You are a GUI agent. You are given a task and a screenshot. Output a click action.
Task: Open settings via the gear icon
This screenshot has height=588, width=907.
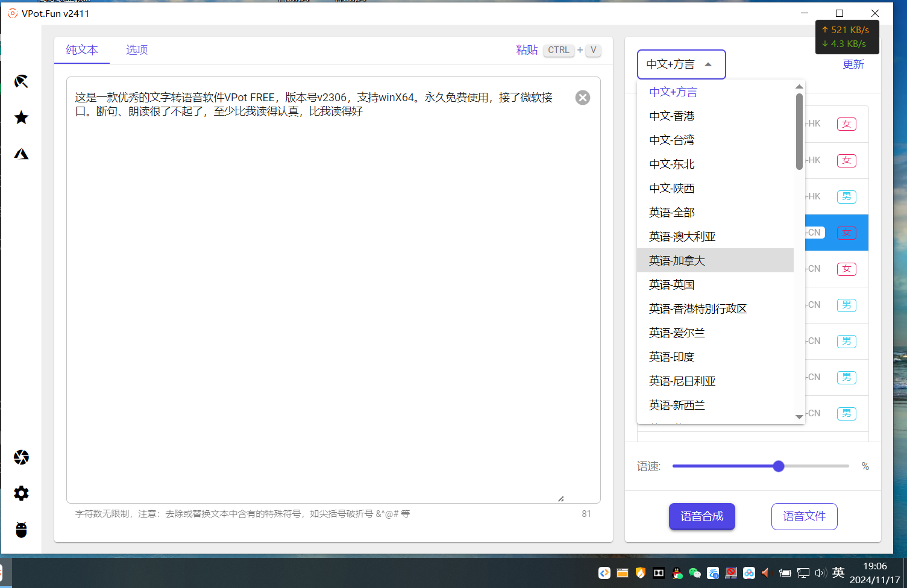(21, 493)
